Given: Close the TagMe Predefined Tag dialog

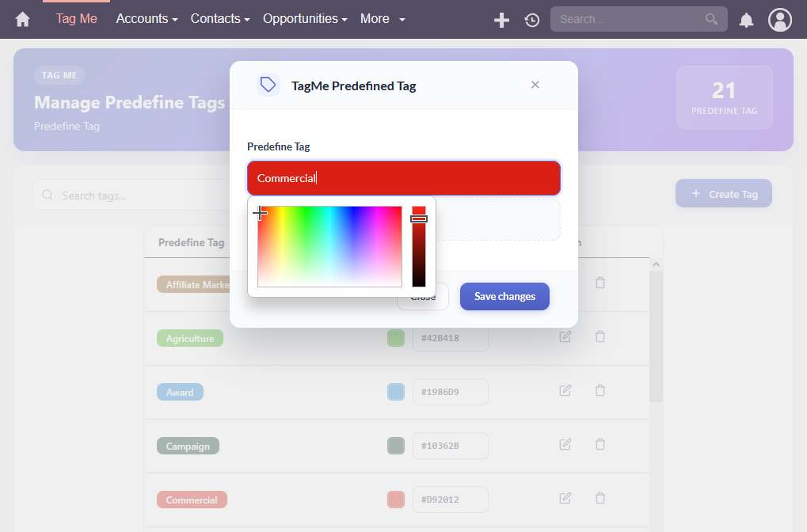Looking at the screenshot, I should point(535,85).
